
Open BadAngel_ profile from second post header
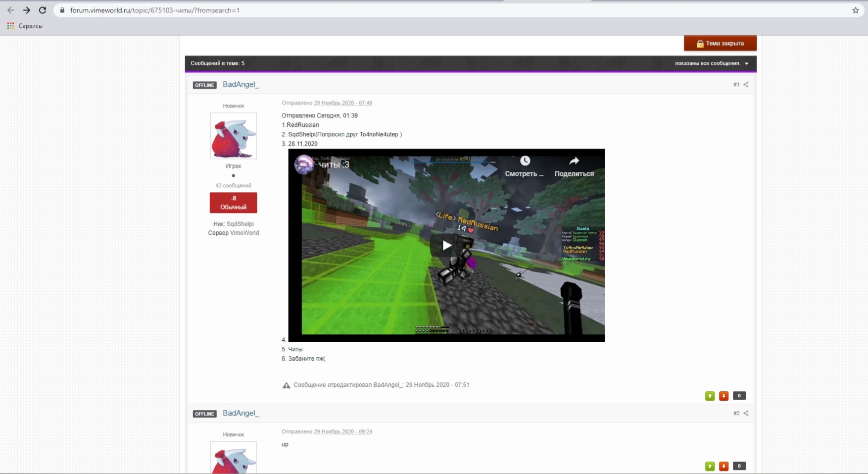point(241,413)
